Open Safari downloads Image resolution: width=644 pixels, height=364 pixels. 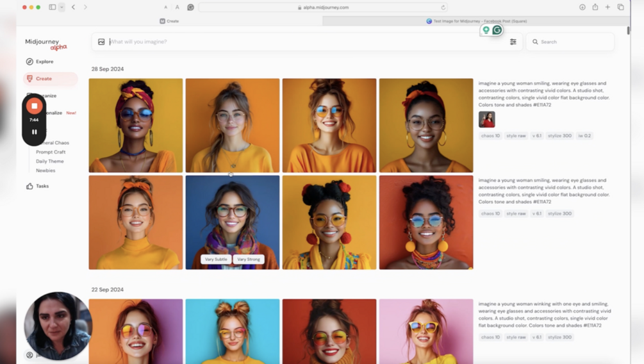(582, 7)
